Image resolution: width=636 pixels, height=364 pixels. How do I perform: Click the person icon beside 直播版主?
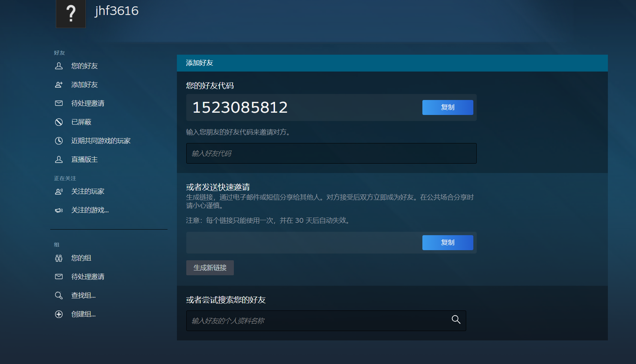pos(59,160)
